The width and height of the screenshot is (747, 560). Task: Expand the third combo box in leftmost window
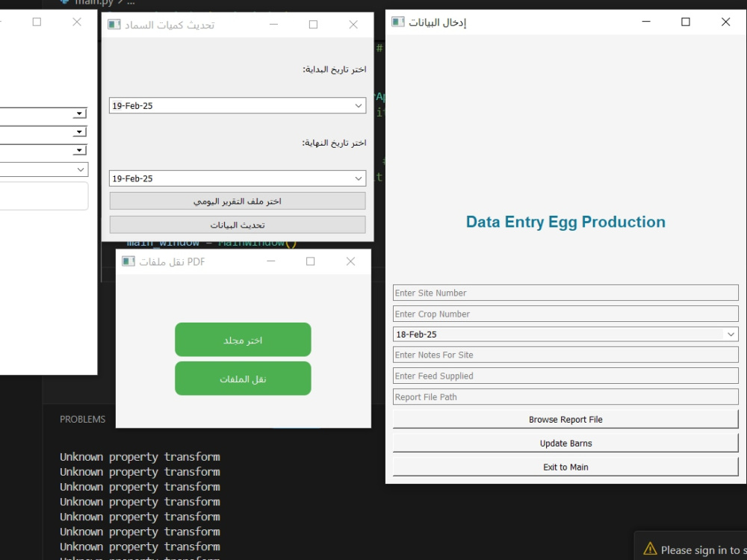[79, 151]
